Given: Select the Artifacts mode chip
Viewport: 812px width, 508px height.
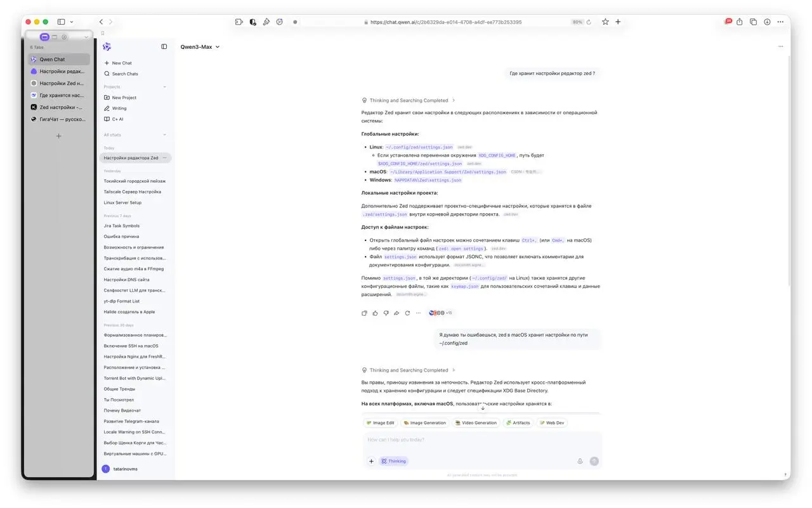Looking at the screenshot, I should [x=518, y=423].
